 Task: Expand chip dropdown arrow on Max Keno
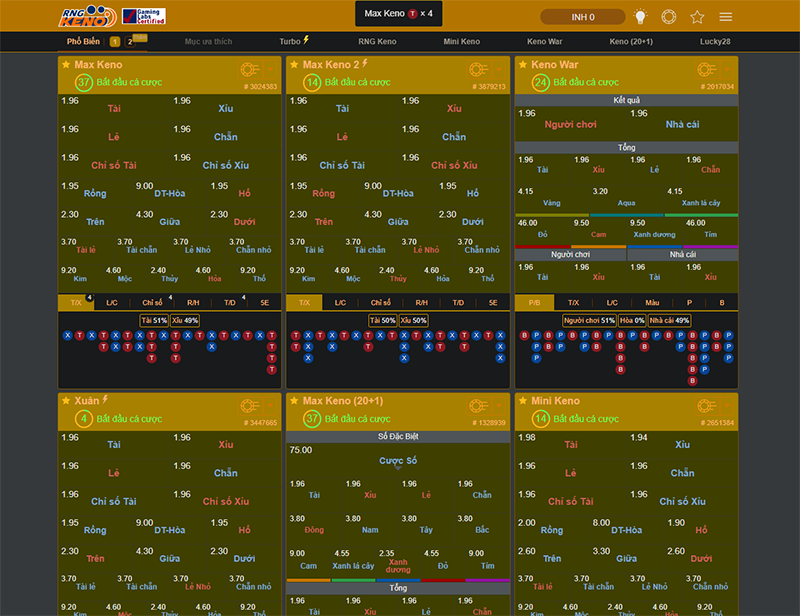point(270,69)
